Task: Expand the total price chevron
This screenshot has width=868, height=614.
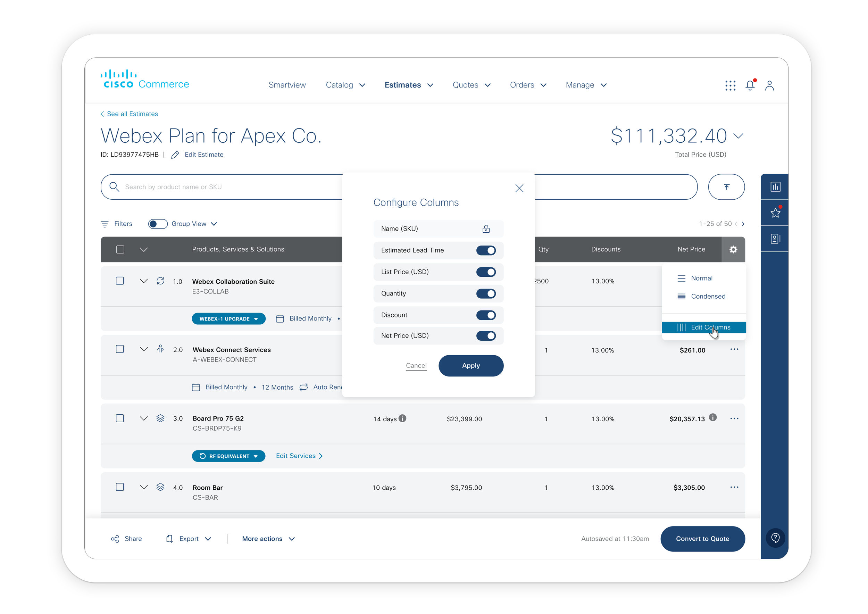Action: pyautogui.click(x=738, y=136)
